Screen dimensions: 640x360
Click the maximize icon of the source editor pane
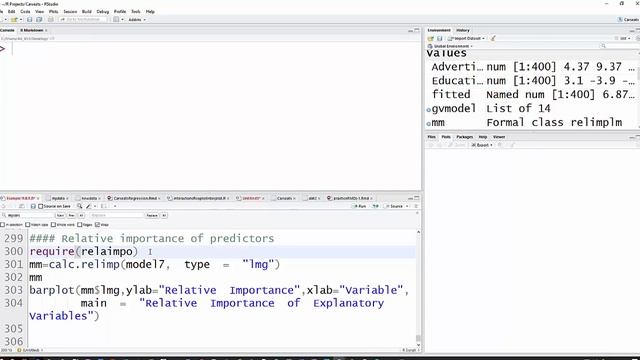coord(417,198)
